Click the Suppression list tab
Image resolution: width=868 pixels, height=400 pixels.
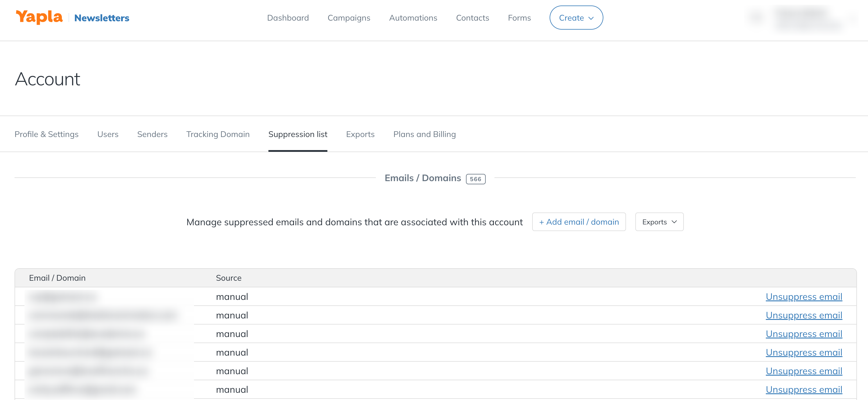[x=297, y=134]
